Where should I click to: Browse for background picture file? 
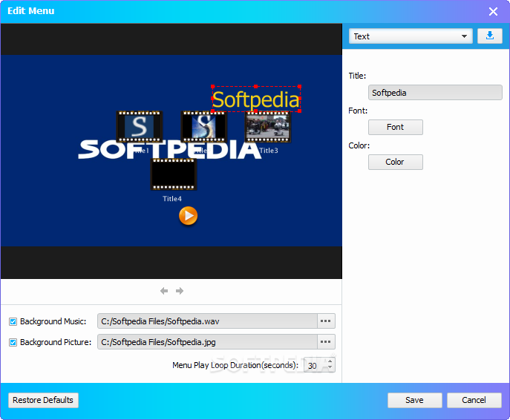pos(326,341)
